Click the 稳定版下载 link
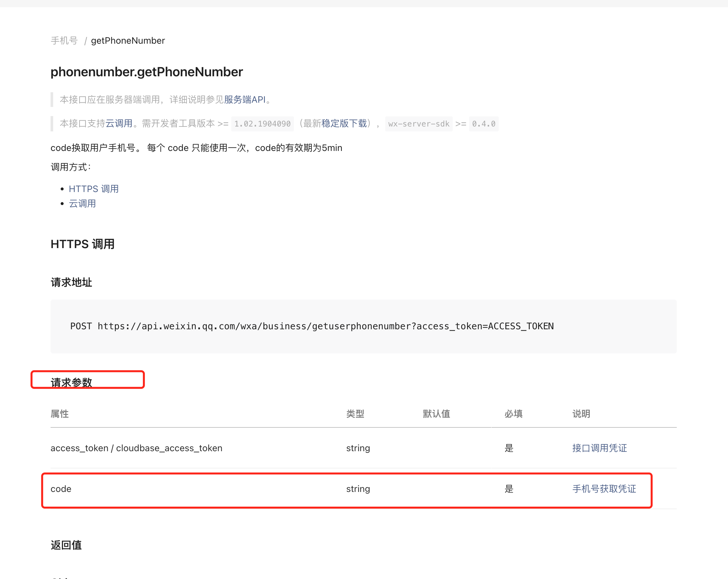Viewport: 728px width, 579px height. [x=344, y=124]
